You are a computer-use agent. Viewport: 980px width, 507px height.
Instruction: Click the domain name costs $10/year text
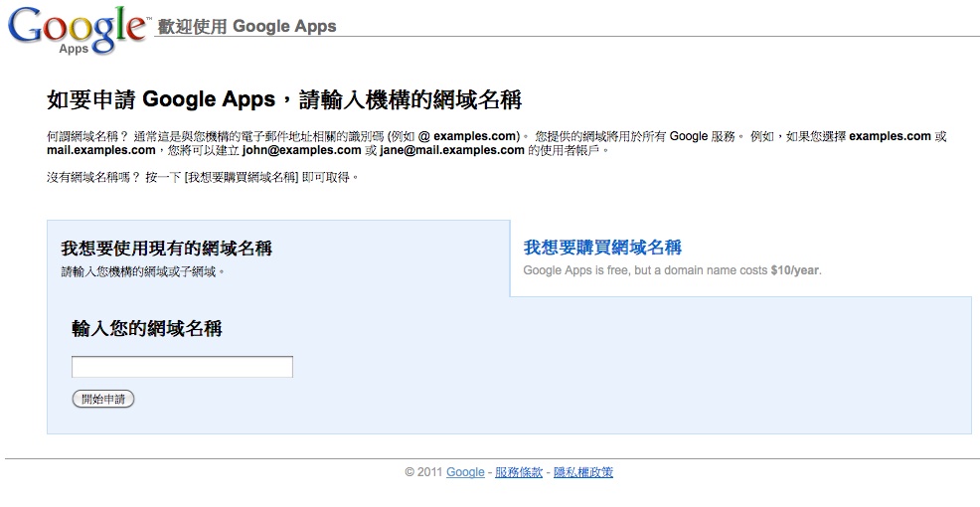pos(672,270)
